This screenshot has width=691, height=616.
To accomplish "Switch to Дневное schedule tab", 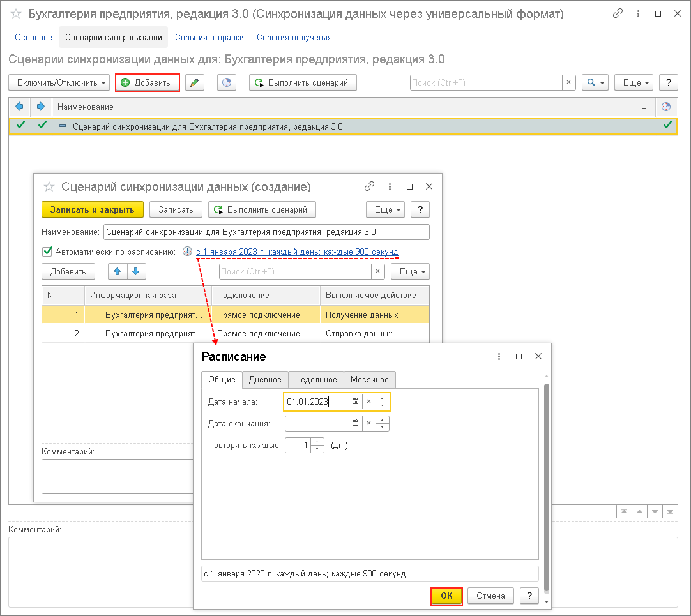I will click(x=265, y=379).
